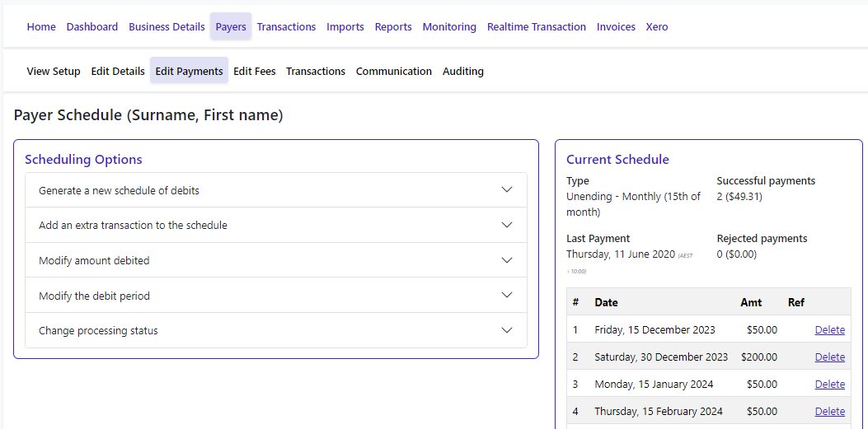This screenshot has width=868, height=429.
Task: Open the View Setup tab
Action: [54, 71]
